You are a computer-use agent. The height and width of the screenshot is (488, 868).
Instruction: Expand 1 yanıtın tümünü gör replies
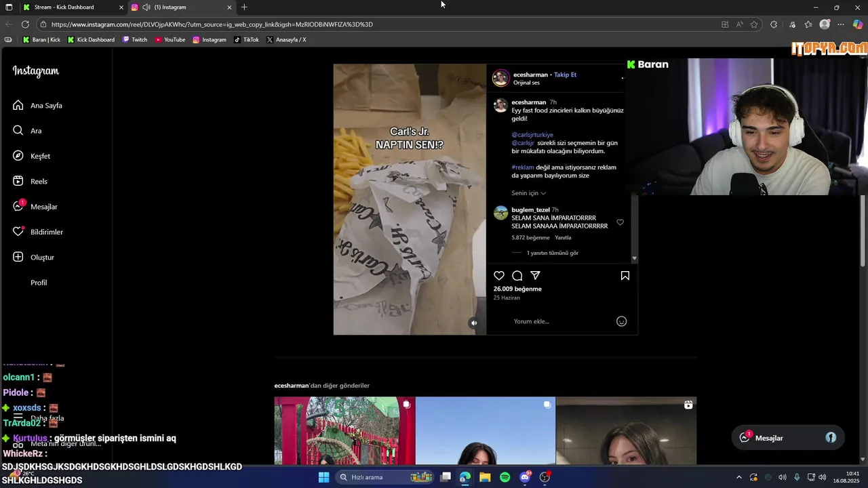tap(553, 253)
